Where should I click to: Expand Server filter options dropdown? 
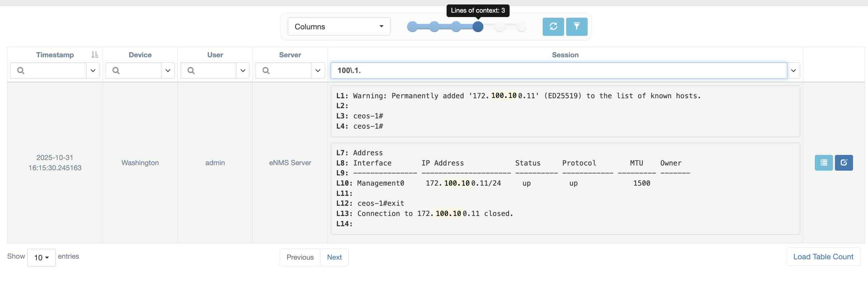pyautogui.click(x=318, y=71)
